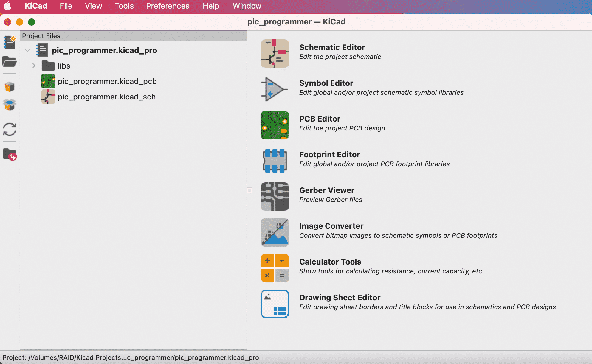The image size is (592, 364).
Task: Click the Open Project folder icon
Action: point(10,62)
